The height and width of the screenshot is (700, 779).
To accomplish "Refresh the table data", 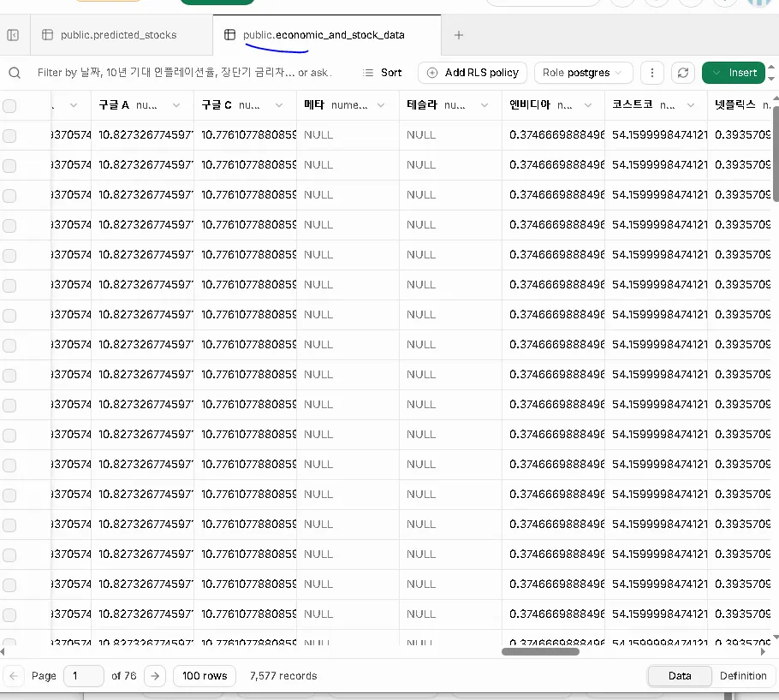I will 683,73.
